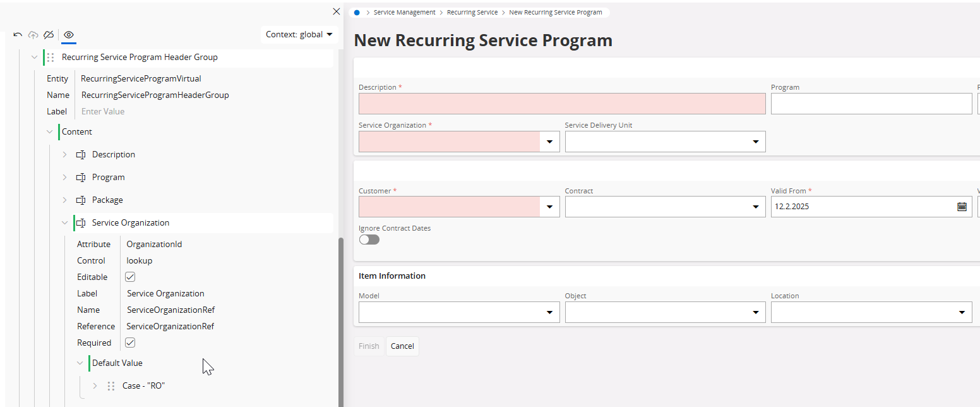Open the Service Organization dropdown arrow
Screen dimensions: 980x407
point(549,142)
